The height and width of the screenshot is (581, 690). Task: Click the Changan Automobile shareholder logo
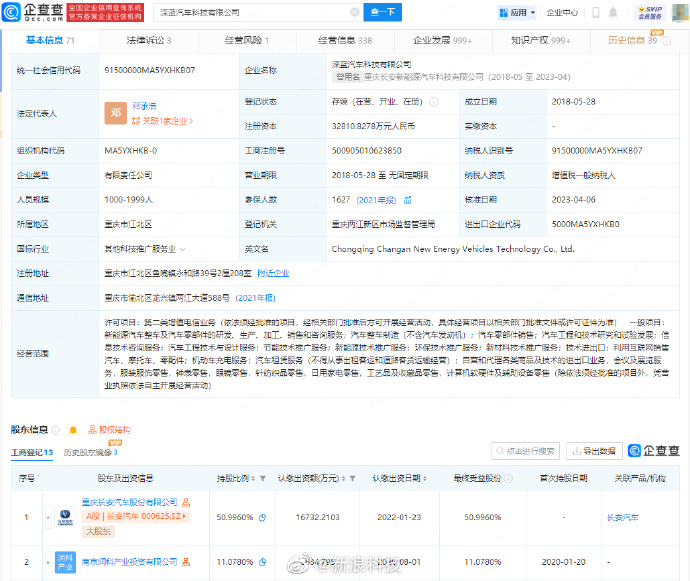tap(63, 518)
